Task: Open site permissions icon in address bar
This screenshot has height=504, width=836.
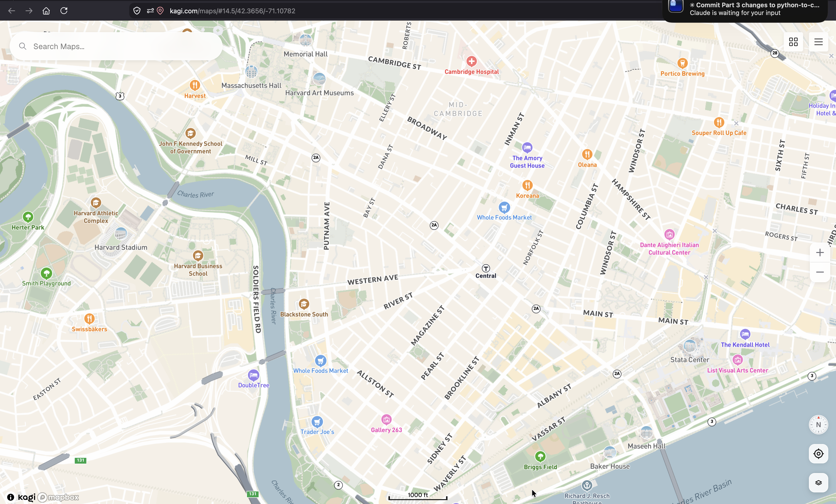Action: [x=150, y=11]
